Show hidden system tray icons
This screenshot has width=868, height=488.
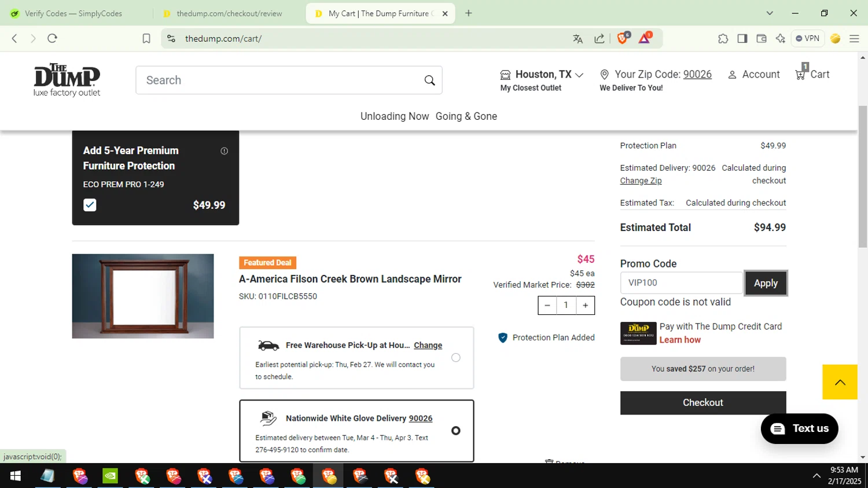click(x=816, y=476)
